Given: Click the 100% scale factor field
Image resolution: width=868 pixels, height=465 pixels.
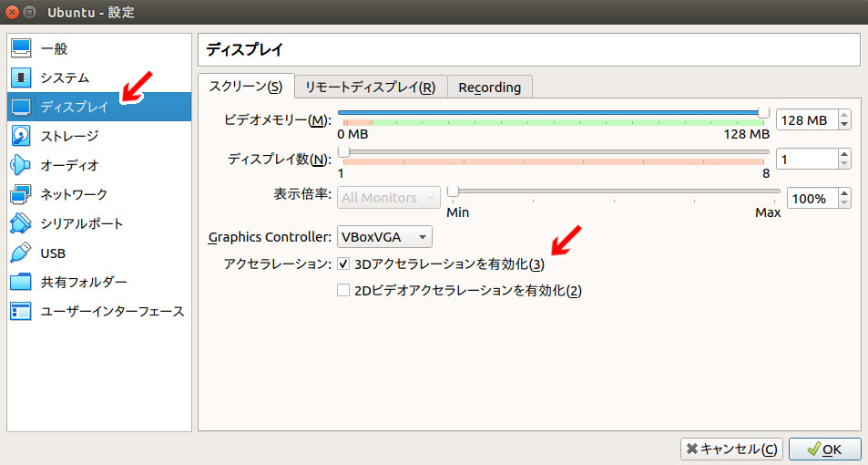Looking at the screenshot, I should click(x=812, y=199).
